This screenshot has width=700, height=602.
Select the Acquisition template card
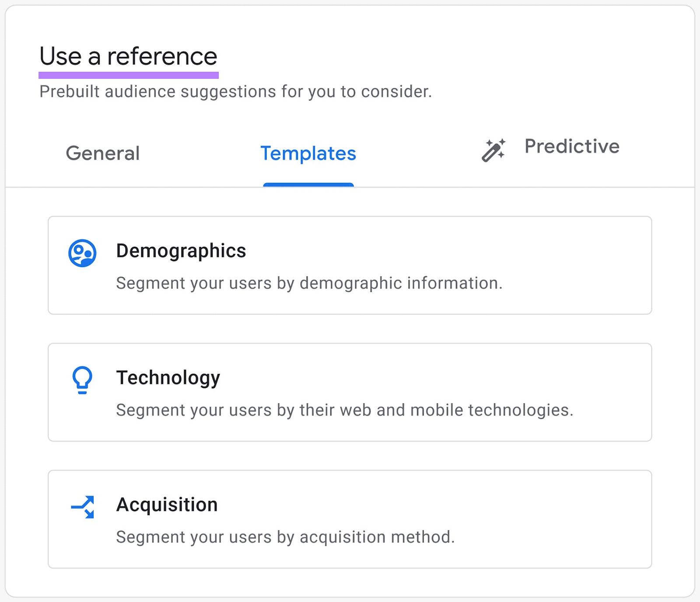click(x=350, y=519)
